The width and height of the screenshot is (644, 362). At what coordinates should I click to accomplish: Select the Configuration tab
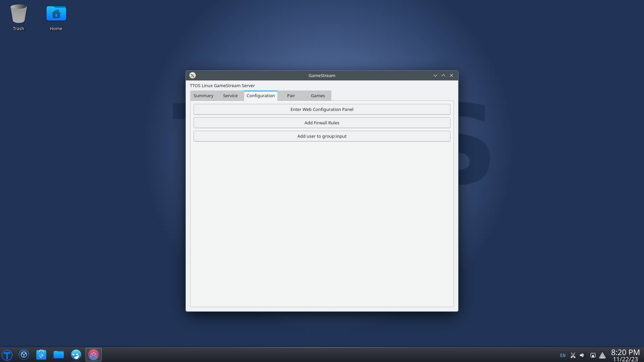pos(261,96)
